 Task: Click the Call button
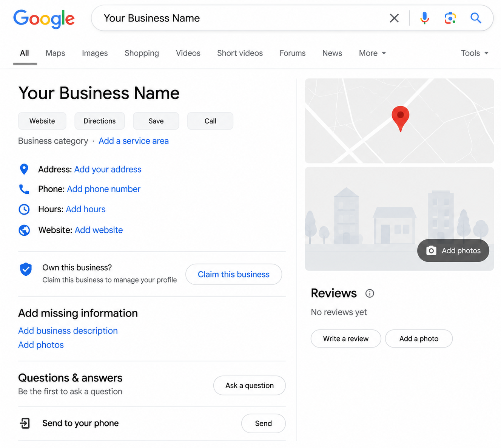210,121
